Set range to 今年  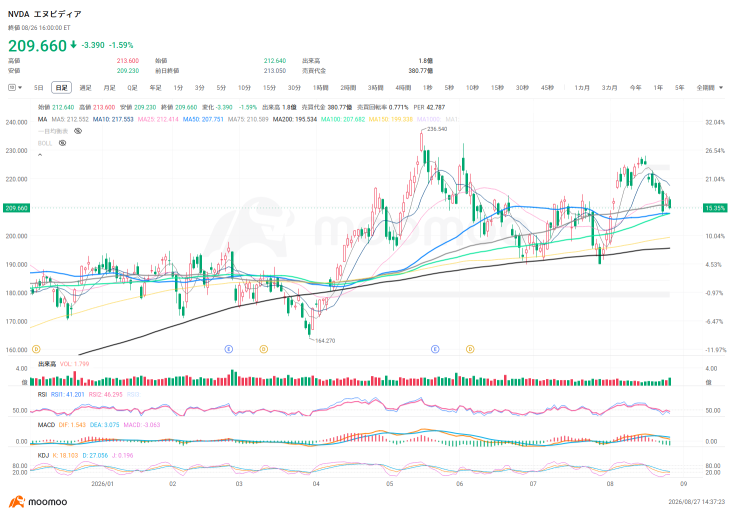pos(635,87)
